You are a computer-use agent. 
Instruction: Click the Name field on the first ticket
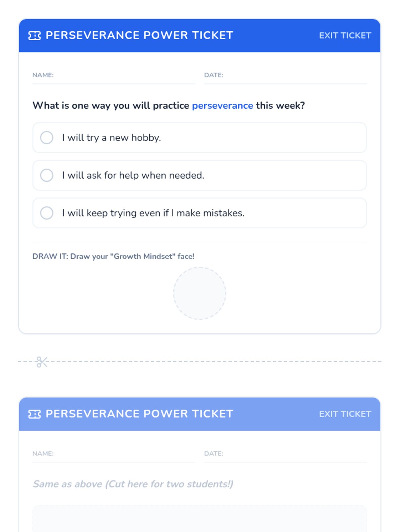tap(114, 78)
